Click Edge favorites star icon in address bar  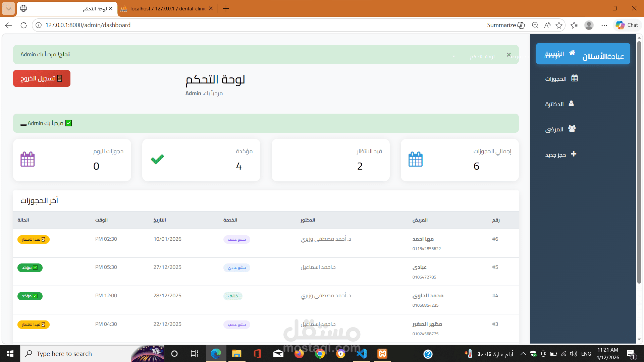click(559, 25)
